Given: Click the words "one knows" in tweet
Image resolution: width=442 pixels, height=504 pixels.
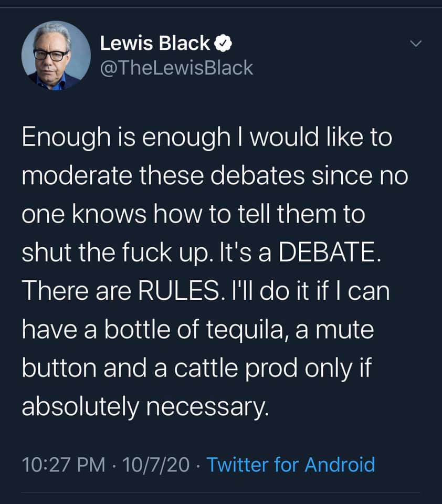Looking at the screenshot, I should [81, 216].
